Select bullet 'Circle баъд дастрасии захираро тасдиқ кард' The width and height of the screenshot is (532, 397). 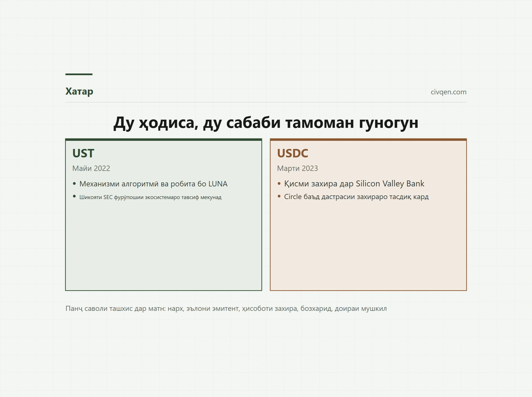[x=356, y=197]
